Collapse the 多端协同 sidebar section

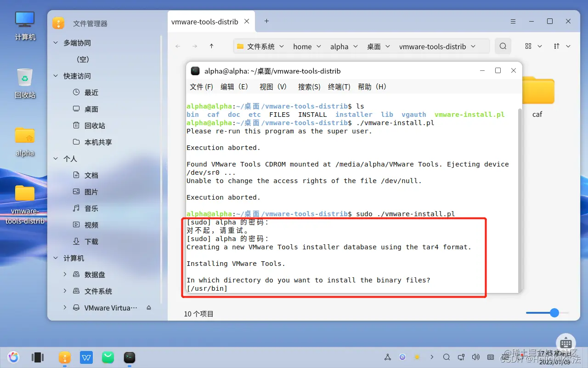56,43
